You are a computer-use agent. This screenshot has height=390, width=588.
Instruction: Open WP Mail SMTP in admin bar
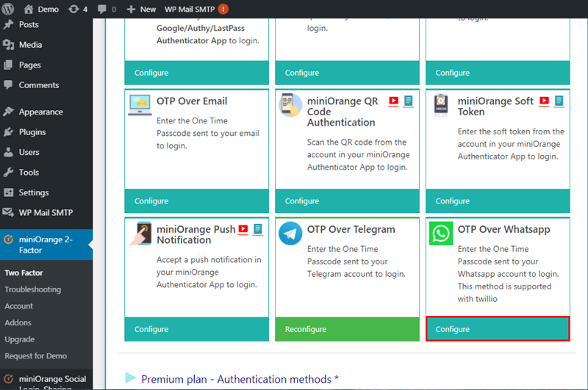click(190, 9)
